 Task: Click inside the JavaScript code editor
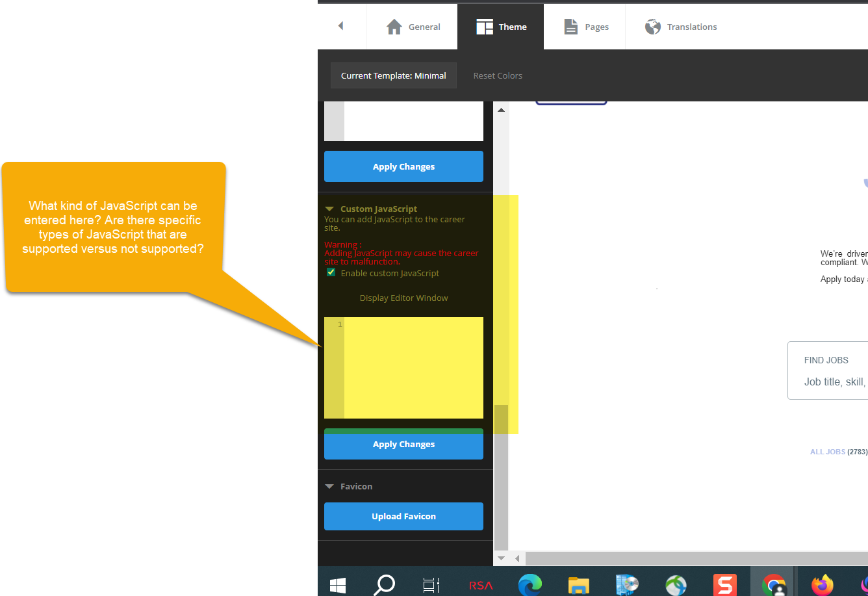tap(409, 367)
